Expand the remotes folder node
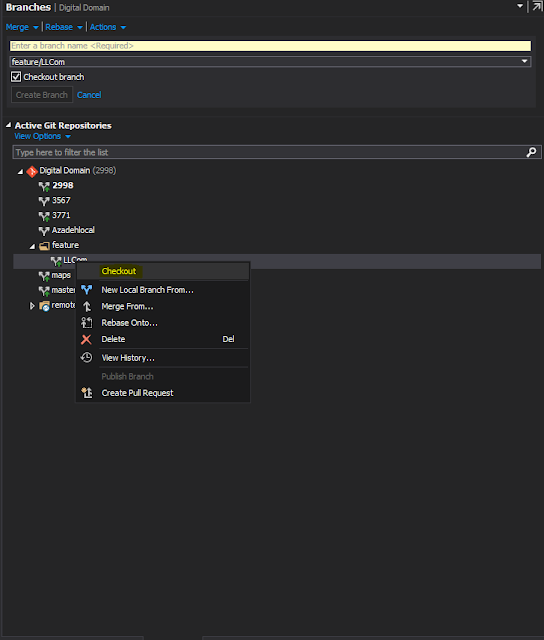Image resolution: width=544 pixels, height=640 pixels. point(32,306)
